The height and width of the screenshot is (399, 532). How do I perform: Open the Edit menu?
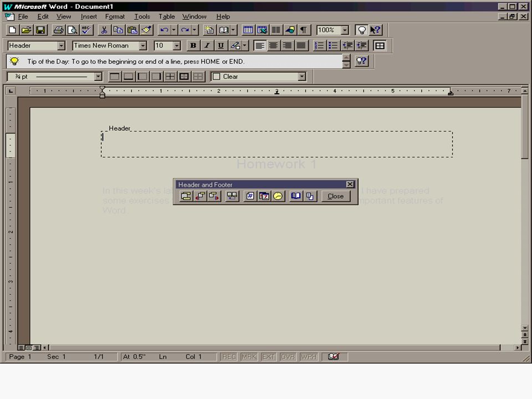[43, 17]
